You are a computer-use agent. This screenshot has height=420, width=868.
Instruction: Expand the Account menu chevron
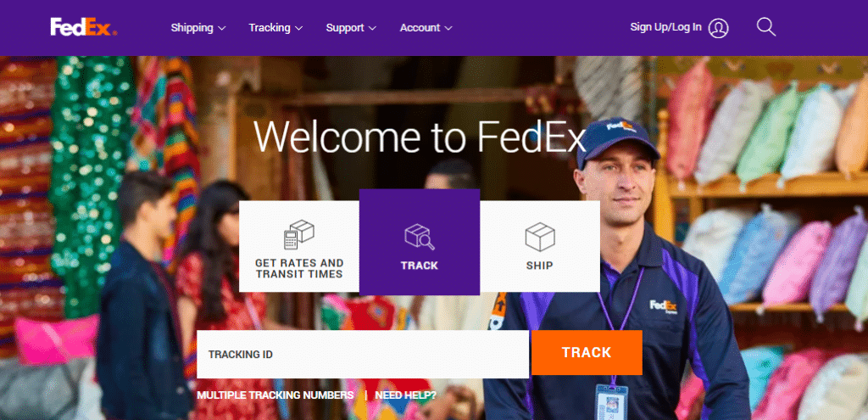pos(448,28)
